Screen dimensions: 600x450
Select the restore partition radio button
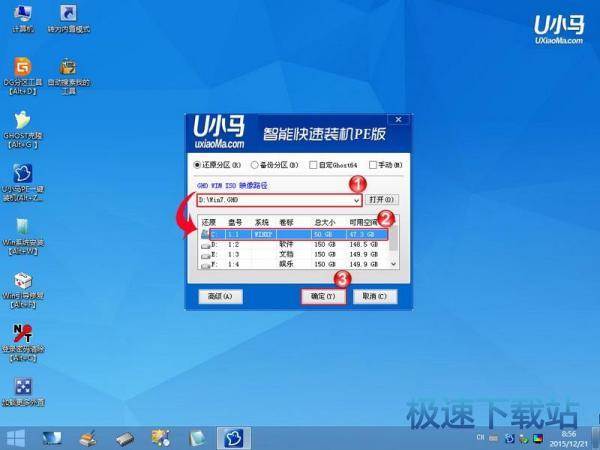pos(197,165)
